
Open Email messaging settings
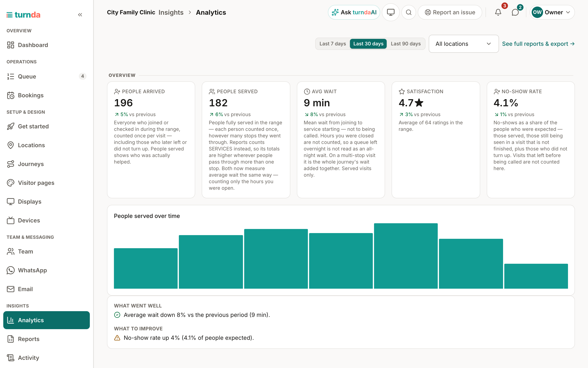pos(46,289)
